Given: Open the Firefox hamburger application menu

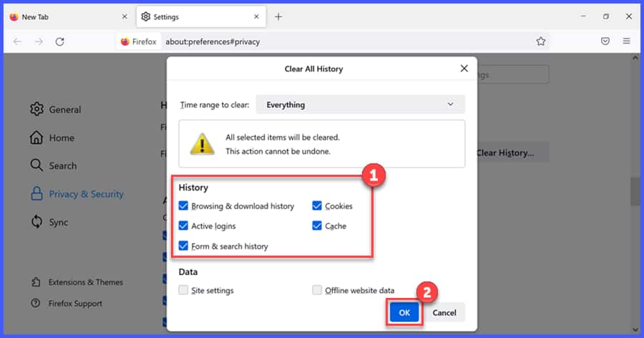Looking at the screenshot, I should point(626,42).
